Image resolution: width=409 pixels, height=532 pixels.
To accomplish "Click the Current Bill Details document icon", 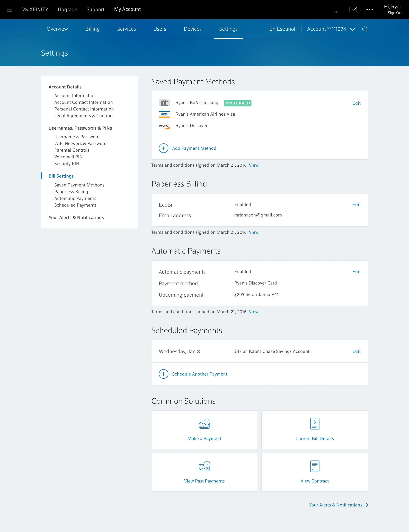I will click(x=315, y=423).
